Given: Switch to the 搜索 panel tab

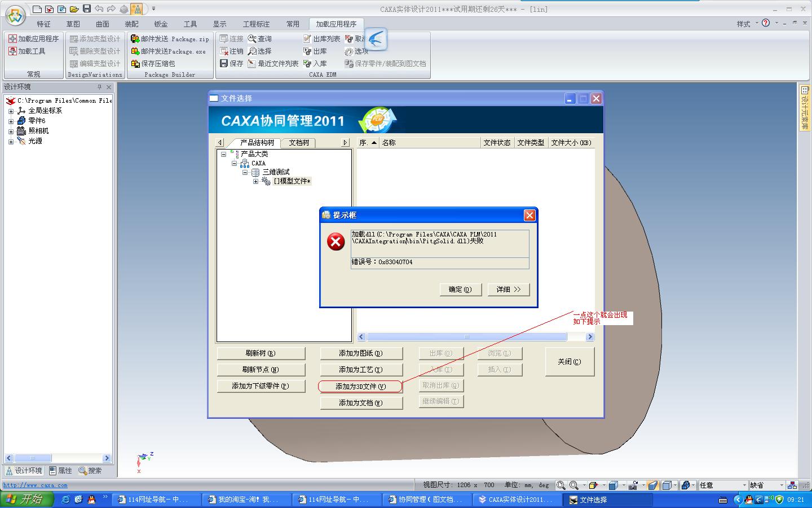Looking at the screenshot, I should [x=90, y=471].
